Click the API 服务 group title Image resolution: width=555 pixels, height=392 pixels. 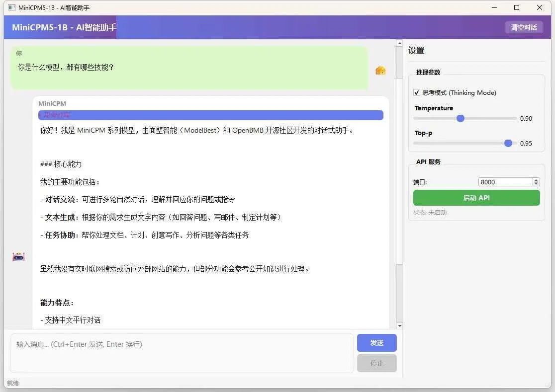click(428, 161)
